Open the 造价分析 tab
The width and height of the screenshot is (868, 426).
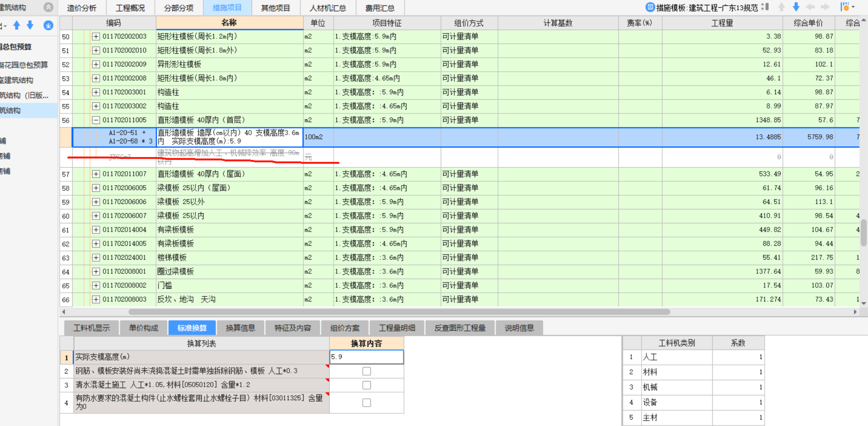[81, 8]
